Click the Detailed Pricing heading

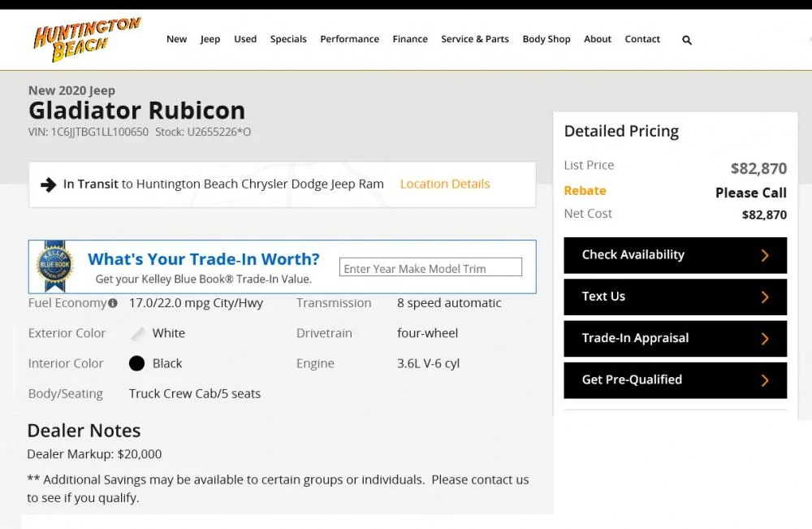point(621,132)
